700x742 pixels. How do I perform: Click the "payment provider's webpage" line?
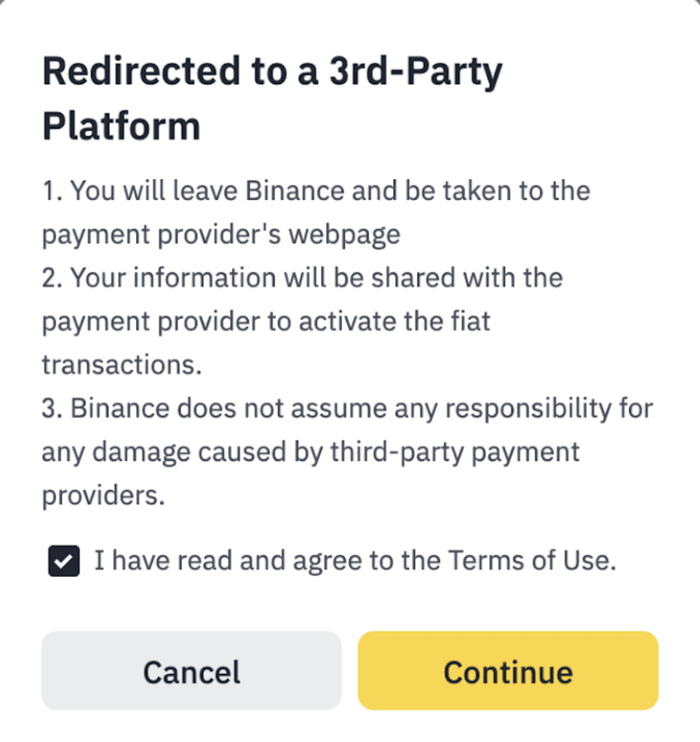220,234
